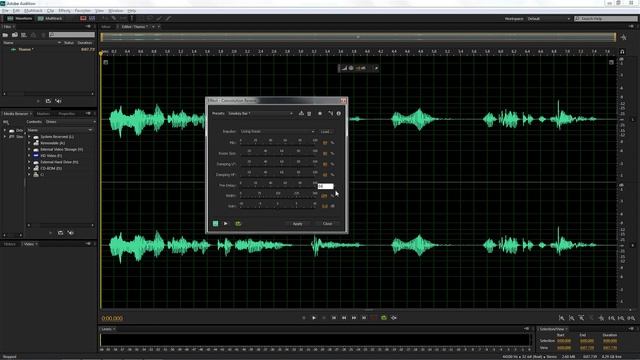Screen dimensions: 640x360
Task: Skip selection icon in transport bar
Action: coord(394,318)
